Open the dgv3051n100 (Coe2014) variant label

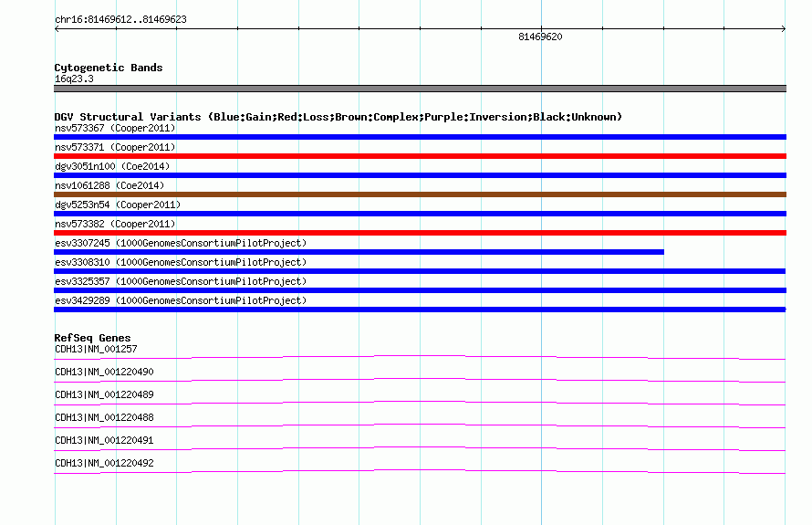pyautogui.click(x=112, y=166)
